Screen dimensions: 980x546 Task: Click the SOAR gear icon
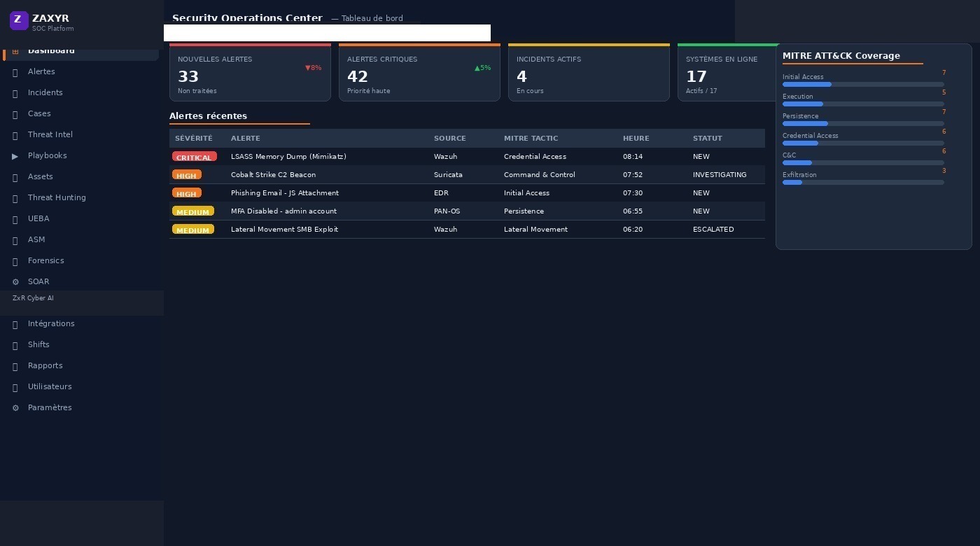coord(15,282)
